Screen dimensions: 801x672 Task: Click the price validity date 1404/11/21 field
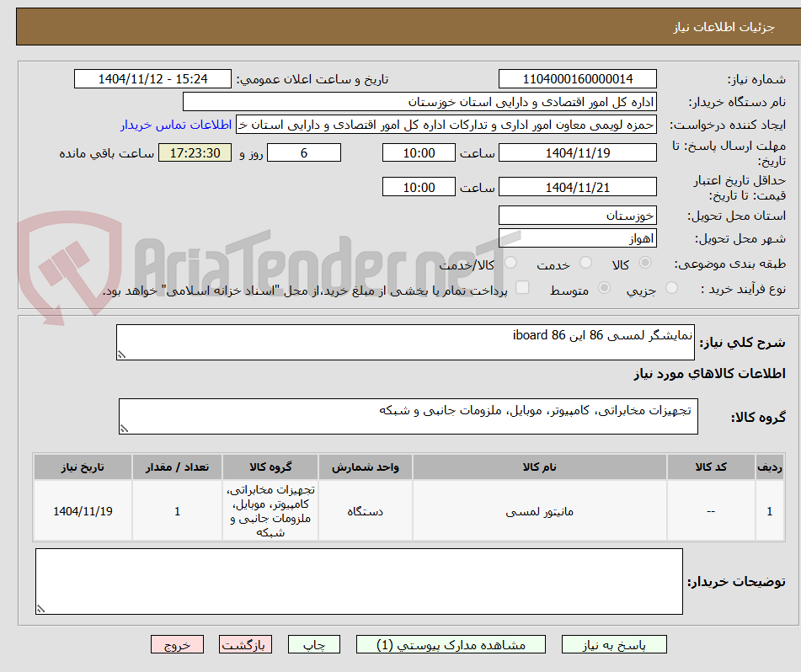coord(577,187)
